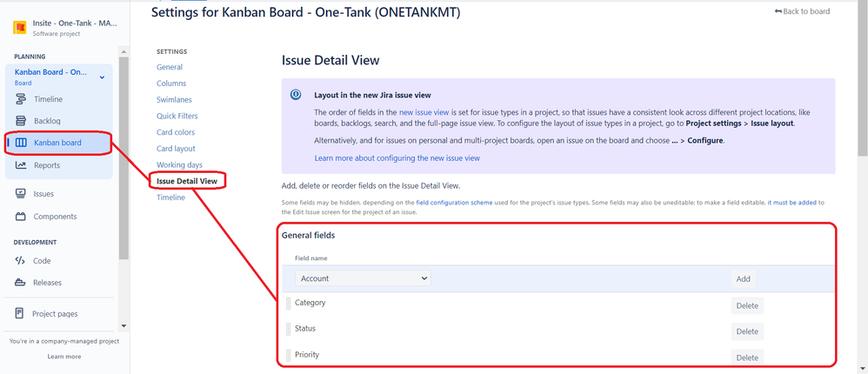Click Learn more under company-managed project
The image size is (868, 374).
tap(64, 357)
